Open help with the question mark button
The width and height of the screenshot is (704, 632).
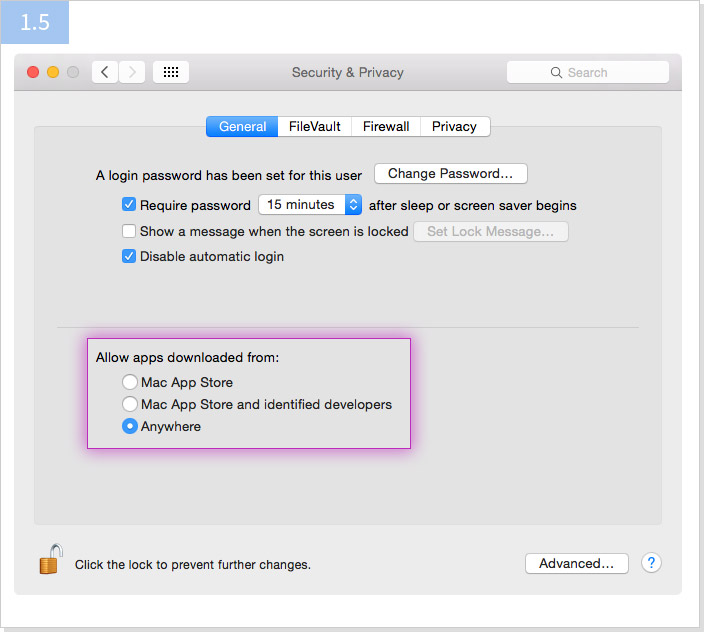651,563
